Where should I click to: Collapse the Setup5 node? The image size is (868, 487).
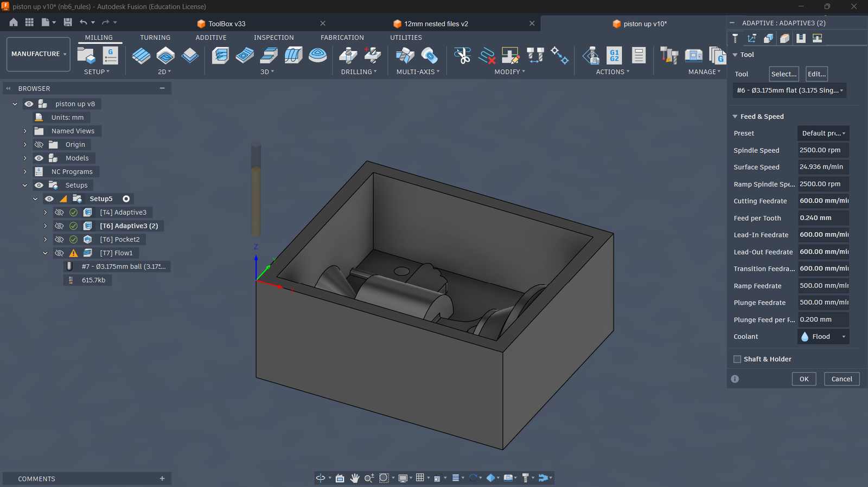pyautogui.click(x=35, y=198)
